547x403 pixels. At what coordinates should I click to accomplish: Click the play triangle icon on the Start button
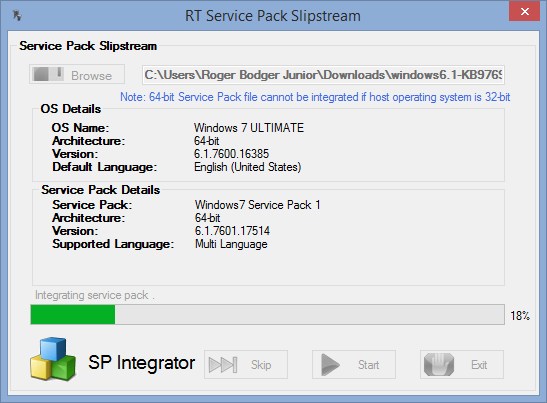click(x=330, y=365)
